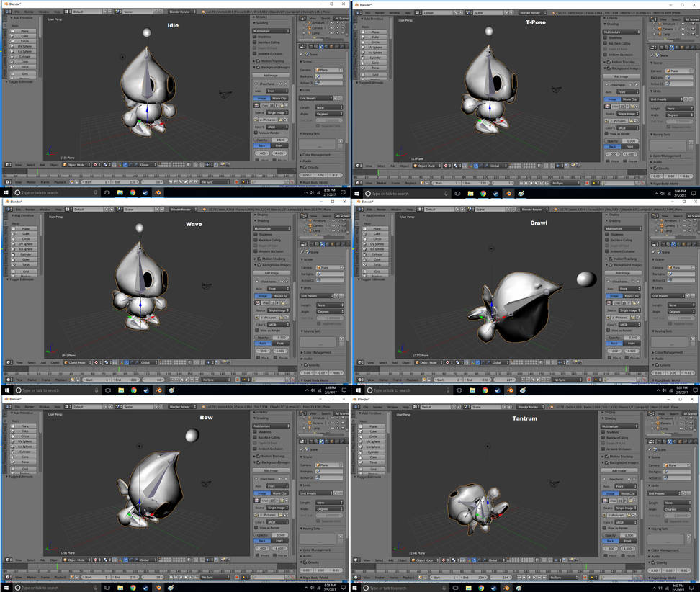Open No Sync dropdown in Idle timeline
The height and width of the screenshot is (592, 700).
point(215,181)
